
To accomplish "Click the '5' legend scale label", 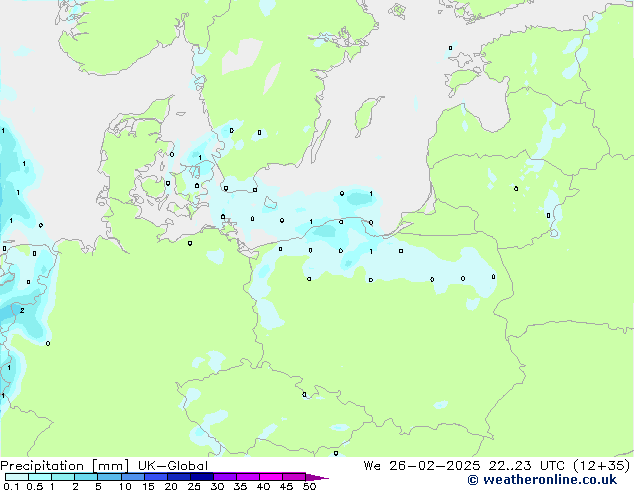I will click(98, 486).
